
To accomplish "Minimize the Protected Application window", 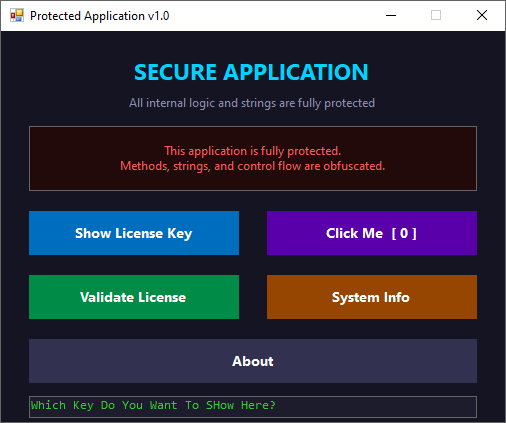I will click(391, 15).
